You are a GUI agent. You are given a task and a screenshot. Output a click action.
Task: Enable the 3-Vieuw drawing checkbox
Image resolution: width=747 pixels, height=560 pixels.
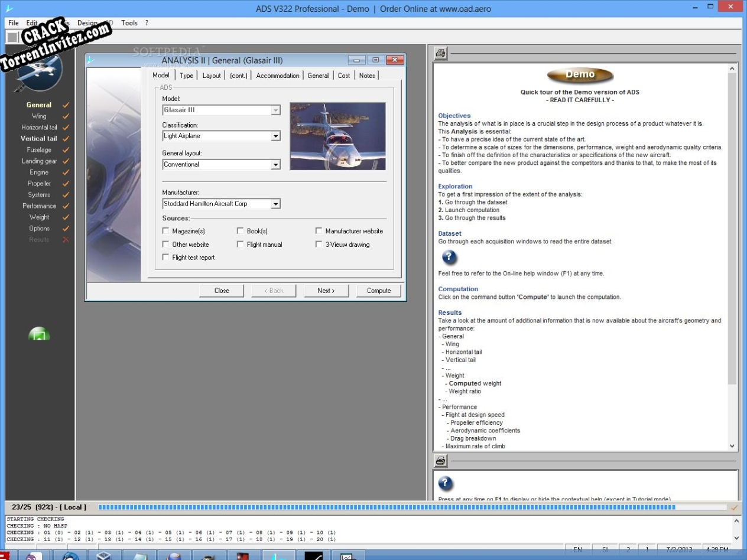tap(319, 244)
